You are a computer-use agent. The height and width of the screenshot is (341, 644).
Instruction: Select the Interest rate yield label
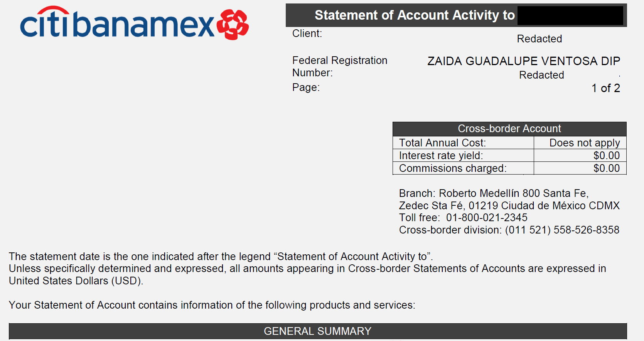click(441, 156)
